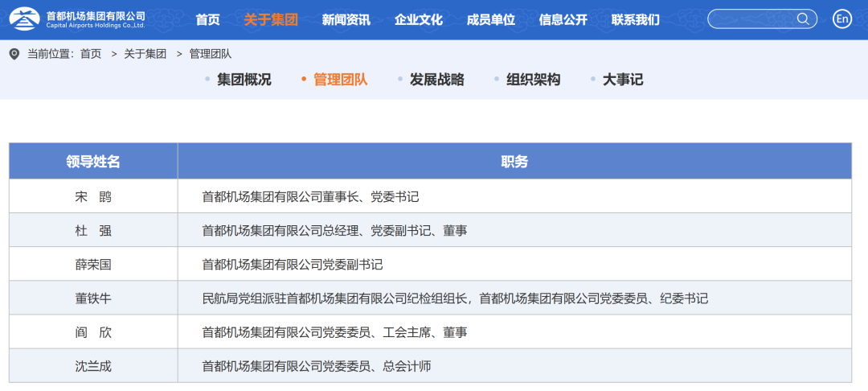Viewport: 868px width, 391px height.
Task: Open the 信息公开 menu
Action: 563,19
